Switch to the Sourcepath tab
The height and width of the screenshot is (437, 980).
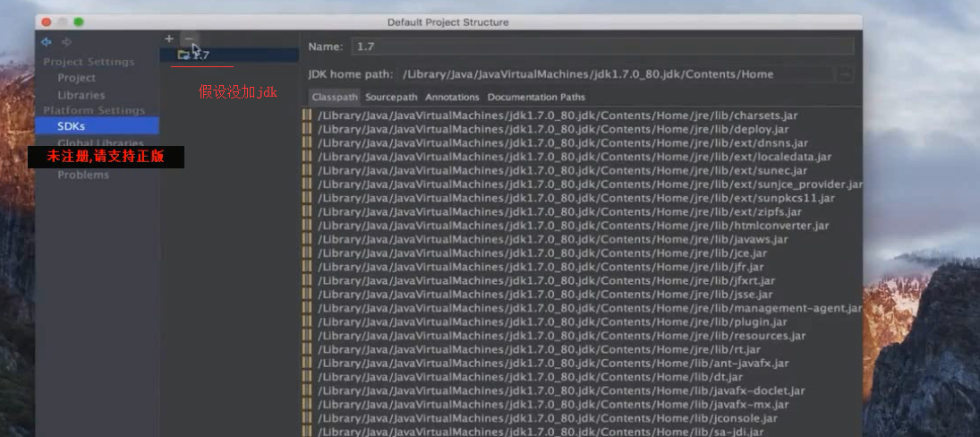(391, 97)
